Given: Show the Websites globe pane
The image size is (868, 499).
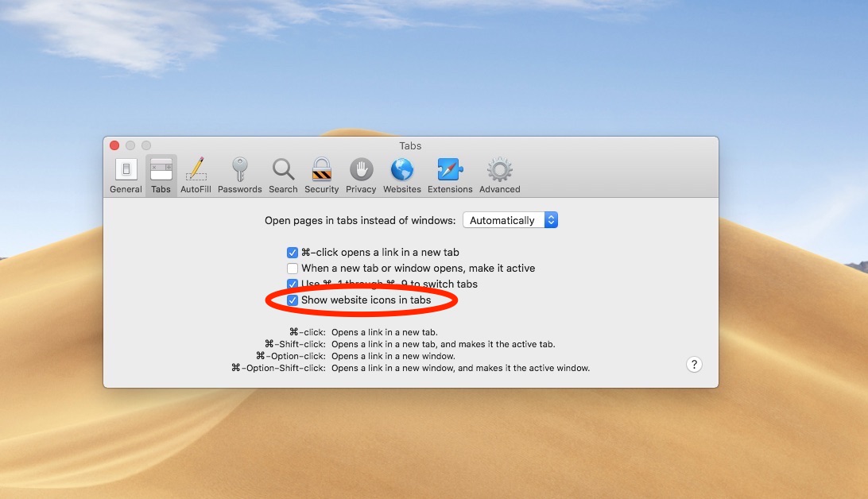Looking at the screenshot, I should [402, 176].
